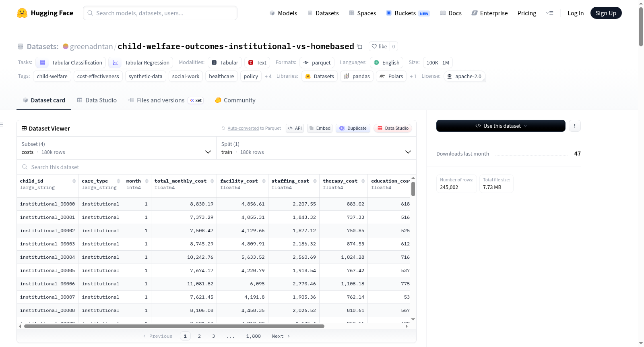Click the parquet format tag

317,62
